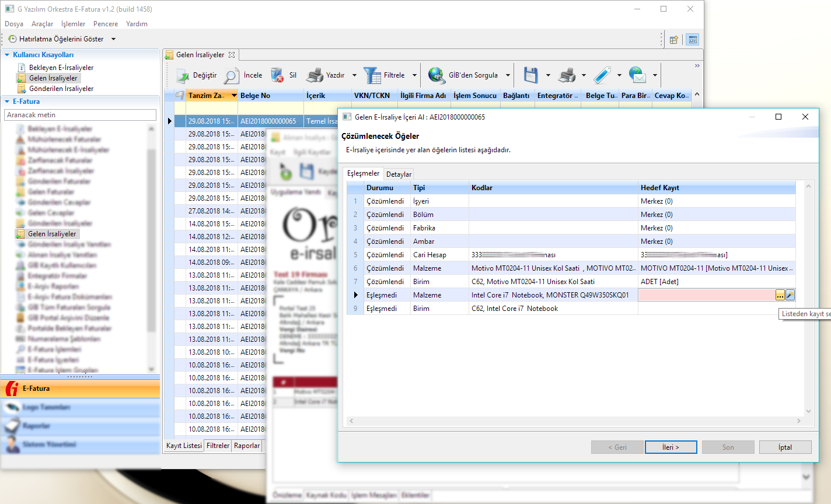Click the Aranacak metin search field
The image size is (831, 504).
[x=80, y=115]
